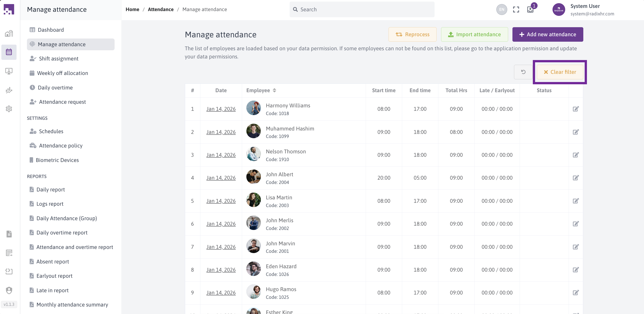Screen dimensions: 644x314
Task: Click the edit icon for John Albert row
Action: [575, 178]
